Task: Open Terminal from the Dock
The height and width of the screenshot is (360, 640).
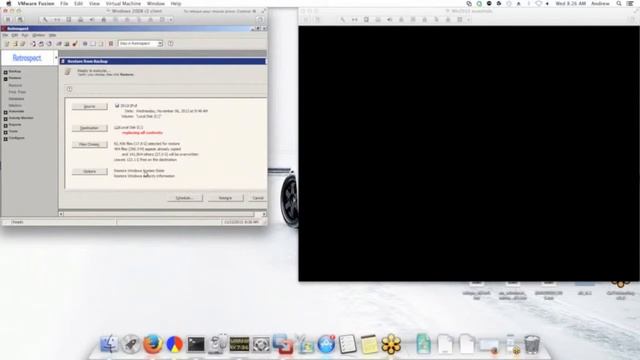Action: (x=196, y=344)
